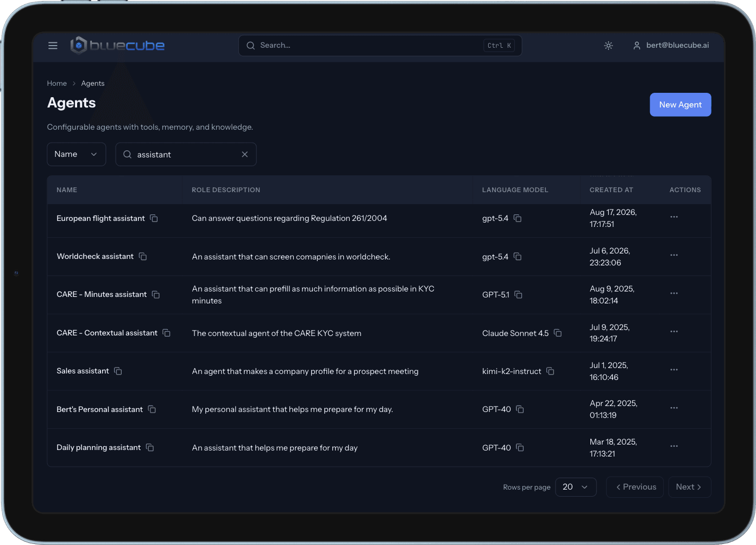This screenshot has height=545, width=756.
Task: Open actions menu for Sales assistant
Action: point(674,370)
